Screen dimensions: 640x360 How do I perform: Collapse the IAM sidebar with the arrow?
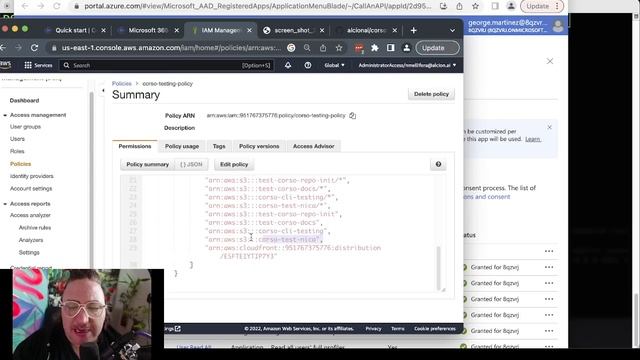pyautogui.click(x=103, y=90)
